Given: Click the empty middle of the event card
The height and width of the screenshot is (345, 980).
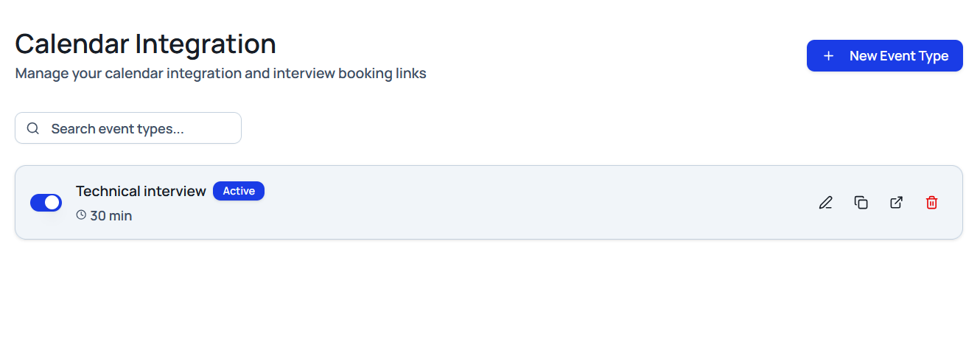Looking at the screenshot, I should [x=516, y=203].
